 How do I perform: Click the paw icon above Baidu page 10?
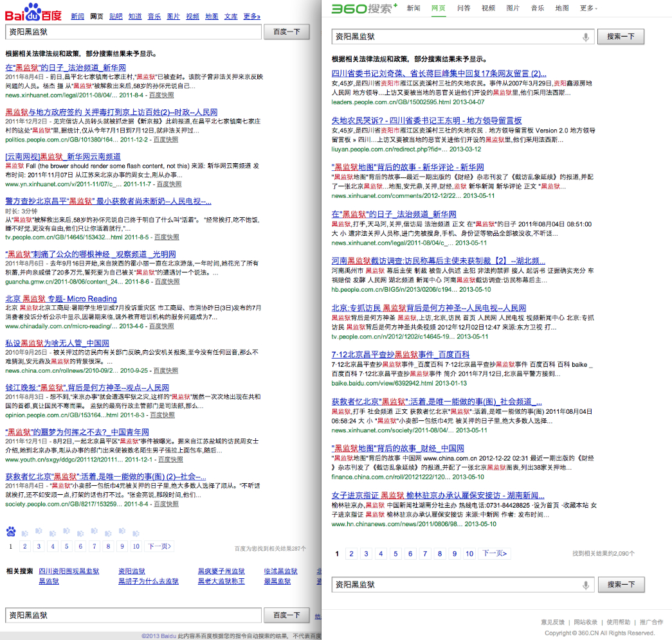[x=136, y=533]
